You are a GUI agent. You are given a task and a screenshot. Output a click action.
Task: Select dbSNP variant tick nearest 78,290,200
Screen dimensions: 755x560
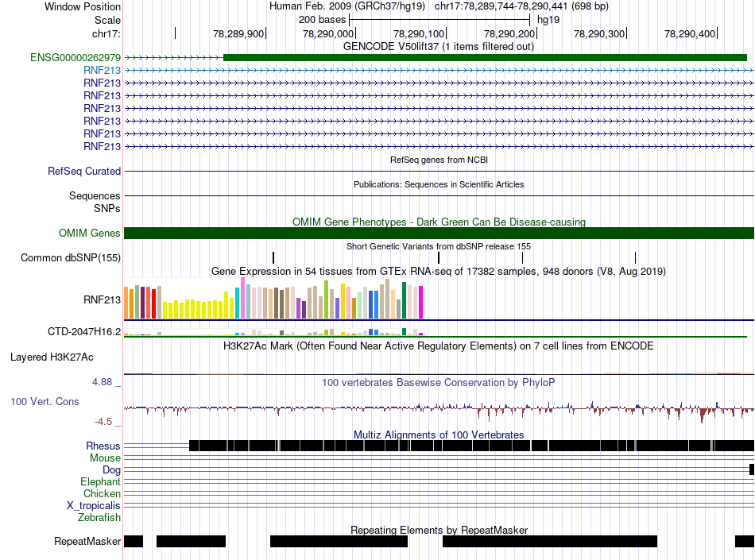click(x=522, y=257)
